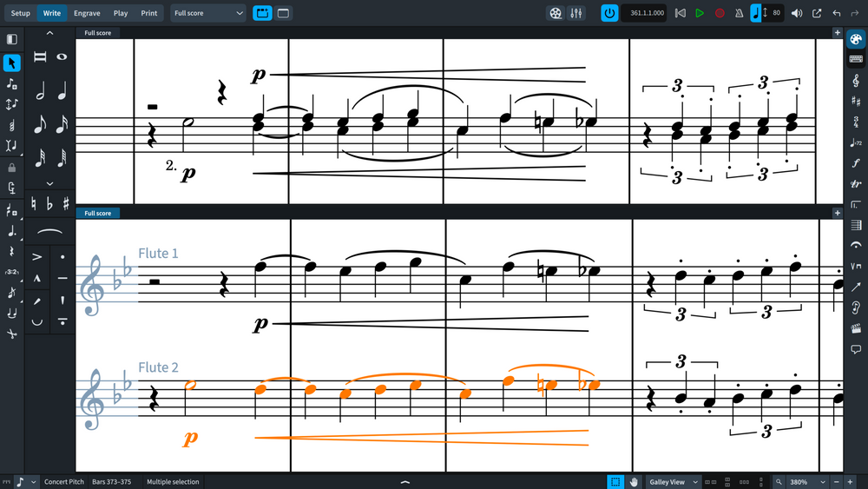The image size is (868, 489).
Task: Toggle rests input
Action: [x=11, y=251]
